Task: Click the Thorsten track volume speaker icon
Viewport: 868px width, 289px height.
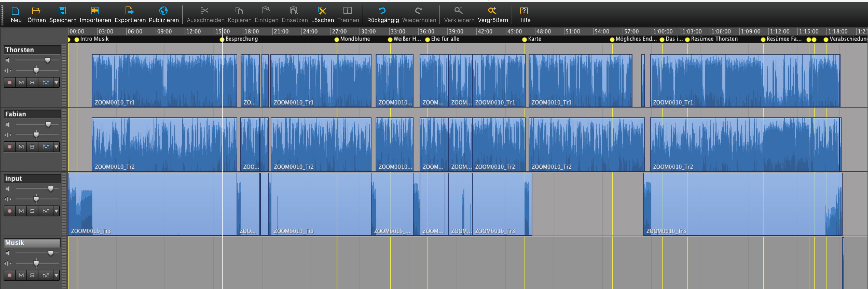Action: coord(8,60)
